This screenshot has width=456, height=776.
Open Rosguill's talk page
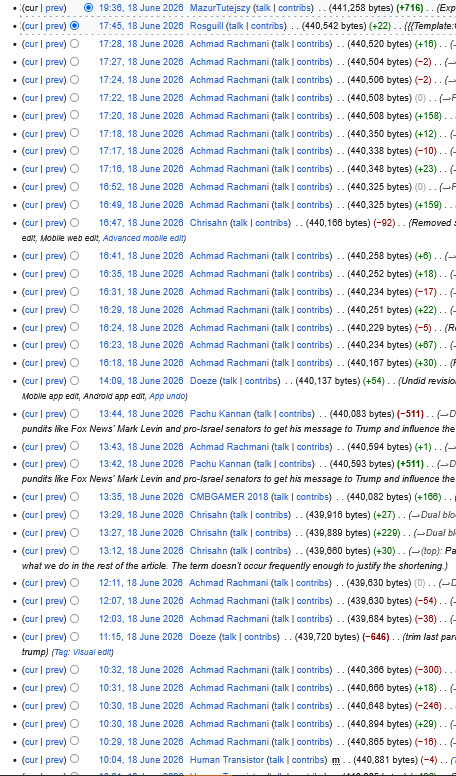click(x=236, y=26)
